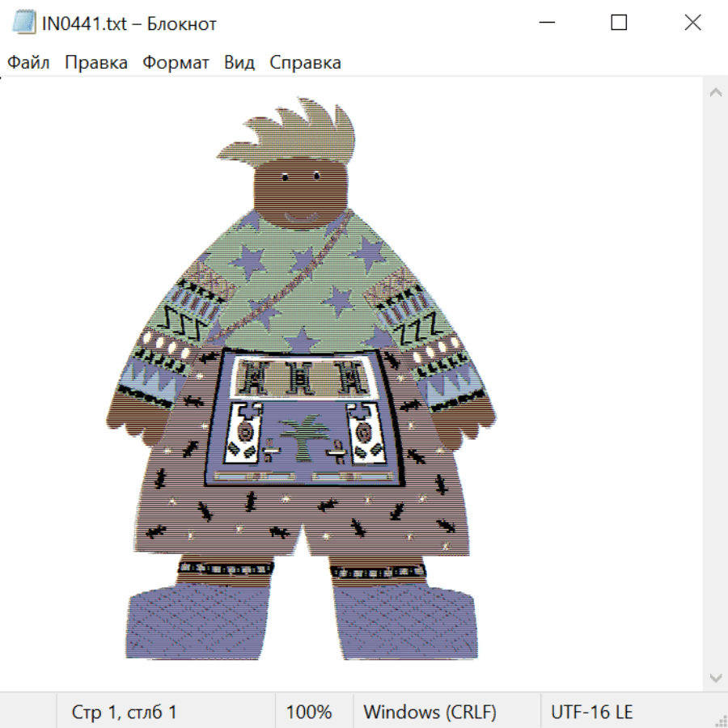Open the Файл menu
Viewport: 728px width, 728px height.
(x=28, y=63)
